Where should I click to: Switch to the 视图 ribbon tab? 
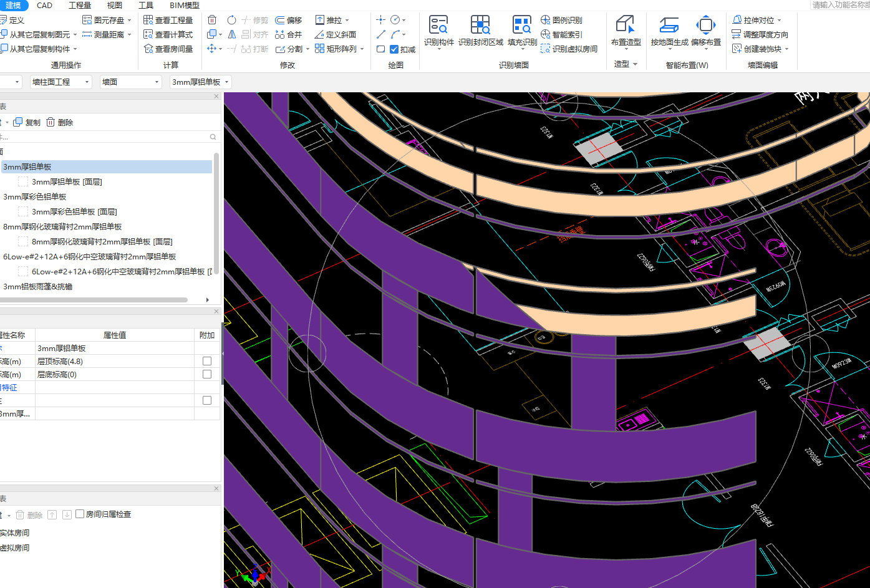(114, 5)
